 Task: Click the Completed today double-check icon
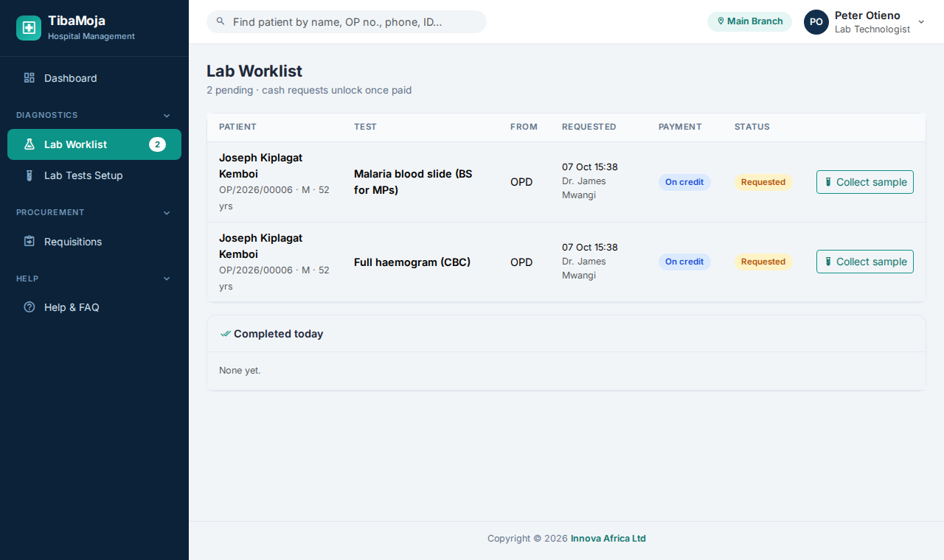(226, 334)
